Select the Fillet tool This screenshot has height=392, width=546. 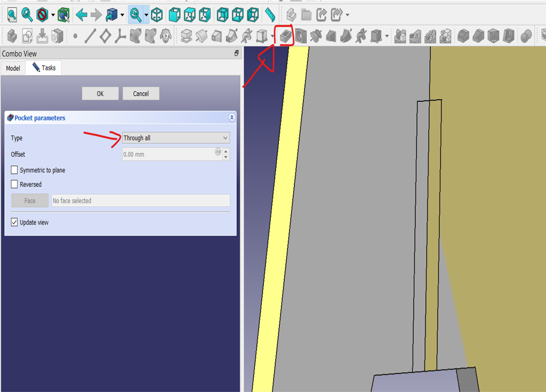click(463, 36)
